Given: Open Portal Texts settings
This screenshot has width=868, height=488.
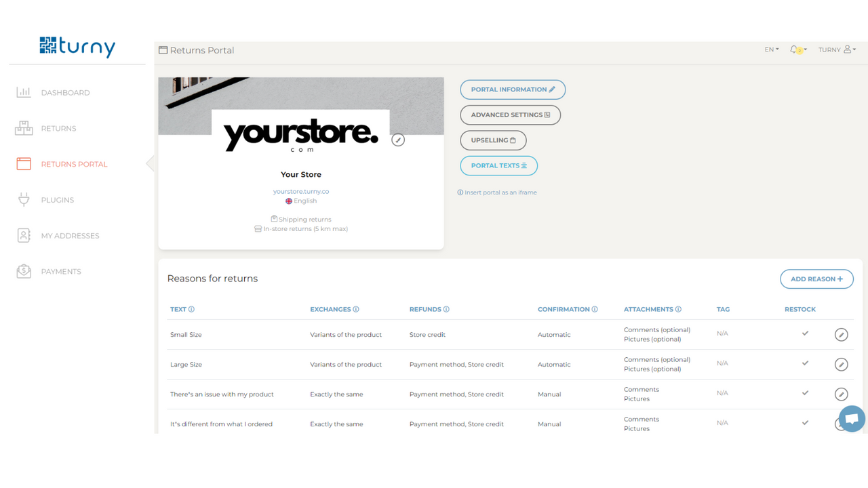Looking at the screenshot, I should point(498,165).
